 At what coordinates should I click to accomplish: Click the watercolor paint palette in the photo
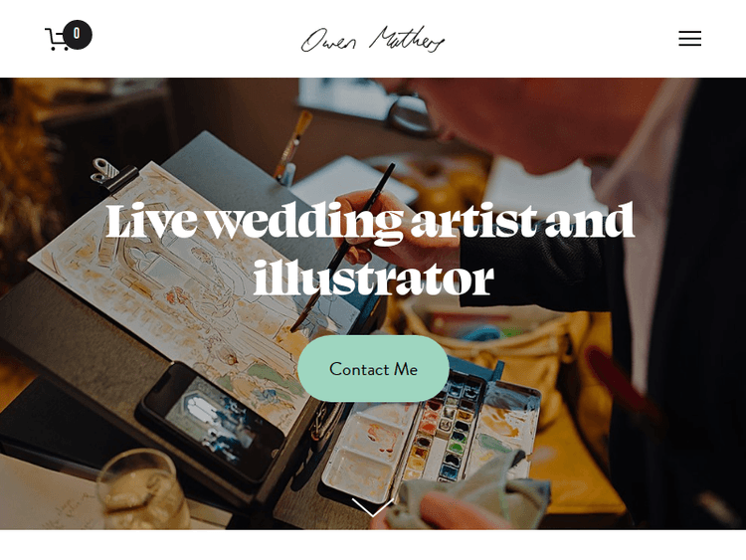tap(431, 436)
